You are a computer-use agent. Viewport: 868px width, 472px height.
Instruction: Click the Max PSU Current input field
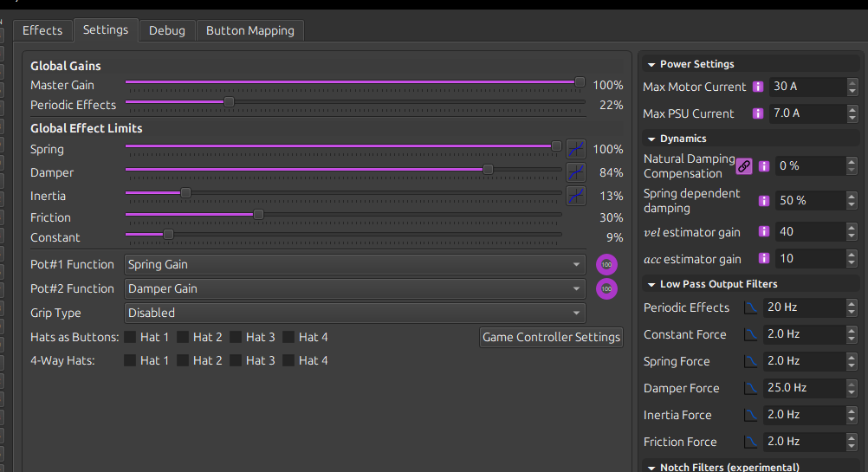[x=806, y=113]
